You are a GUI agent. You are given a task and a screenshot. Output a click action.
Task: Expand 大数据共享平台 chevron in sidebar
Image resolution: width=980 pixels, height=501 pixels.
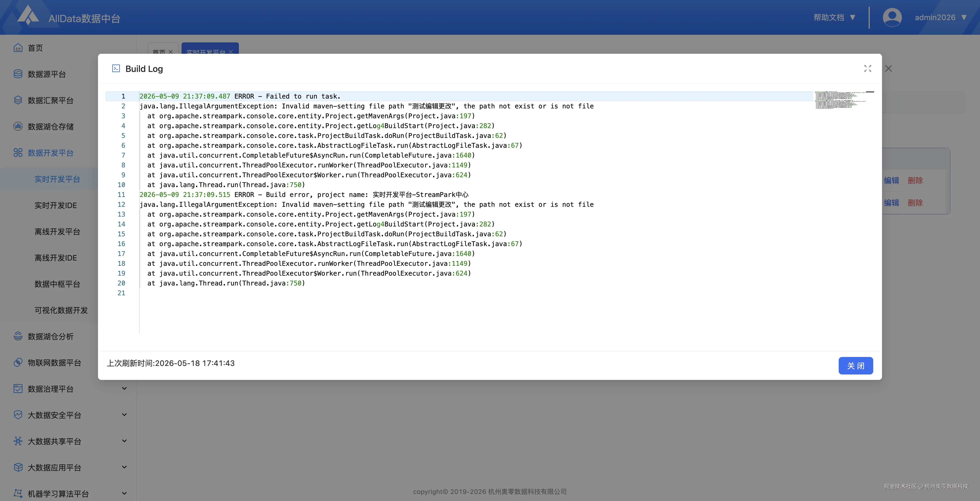click(x=124, y=441)
